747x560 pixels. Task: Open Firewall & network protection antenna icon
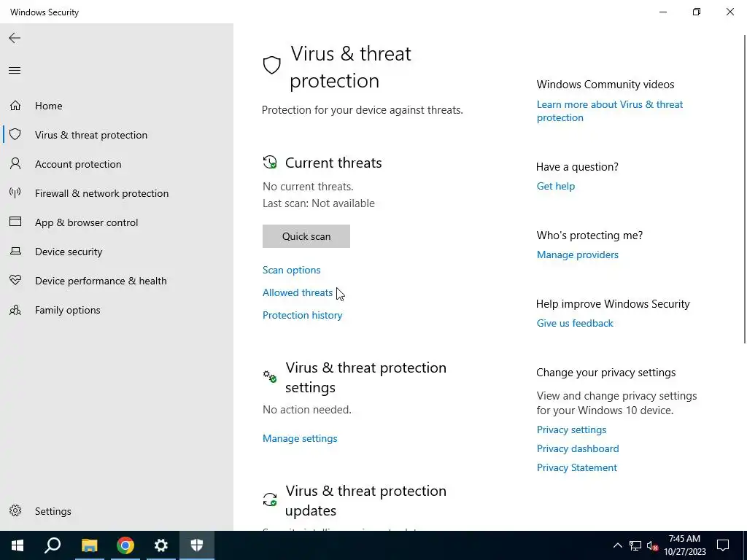(15, 192)
